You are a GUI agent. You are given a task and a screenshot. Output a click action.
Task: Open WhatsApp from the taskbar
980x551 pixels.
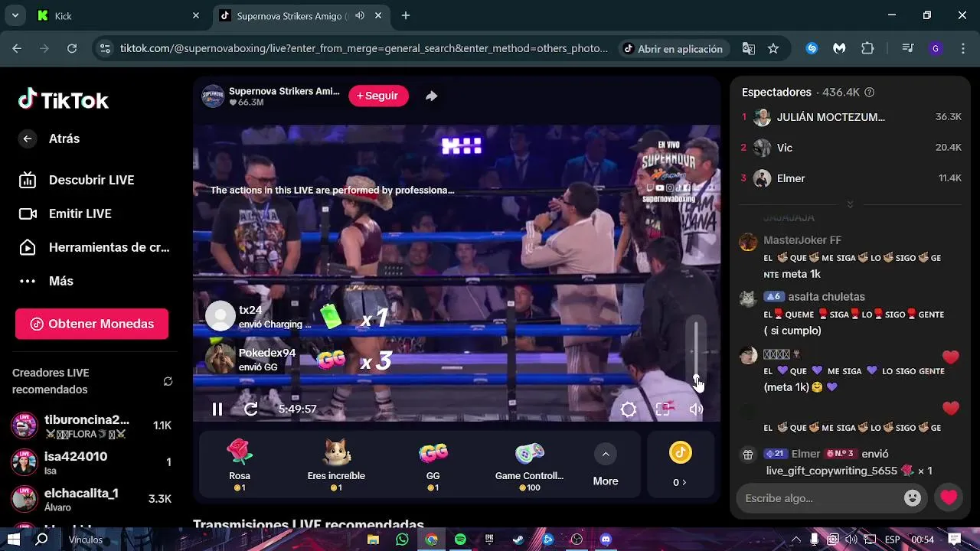click(x=403, y=540)
